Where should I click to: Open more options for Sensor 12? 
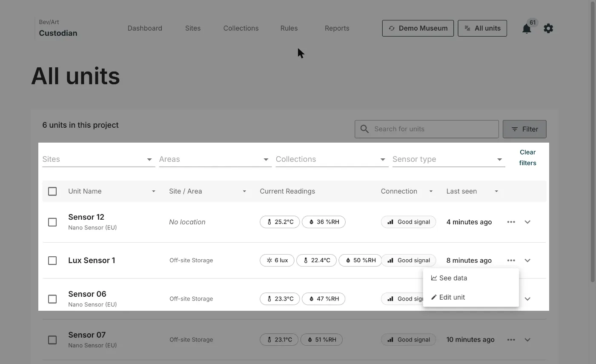511,222
